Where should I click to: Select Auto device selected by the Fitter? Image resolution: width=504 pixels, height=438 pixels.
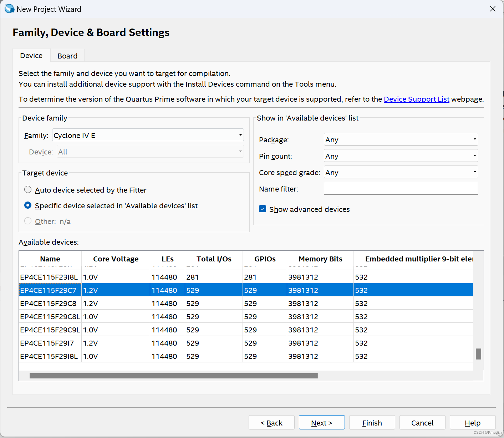28,190
